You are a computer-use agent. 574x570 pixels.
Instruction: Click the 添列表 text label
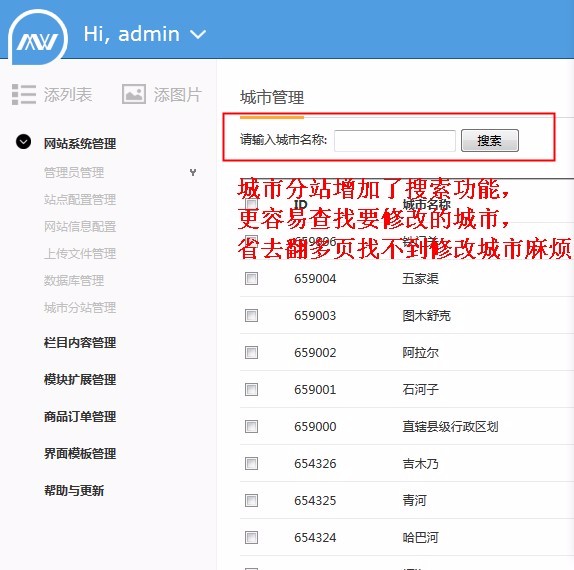point(68,95)
